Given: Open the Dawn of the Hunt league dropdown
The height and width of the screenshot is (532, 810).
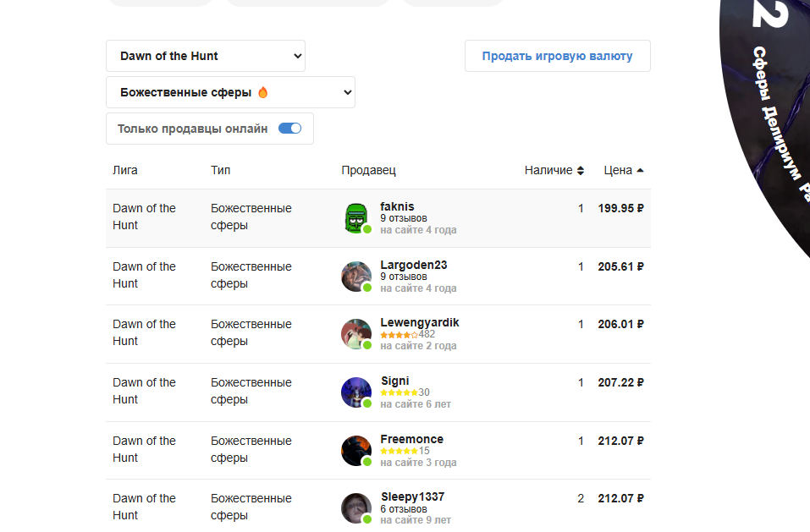Looking at the screenshot, I should (206, 56).
